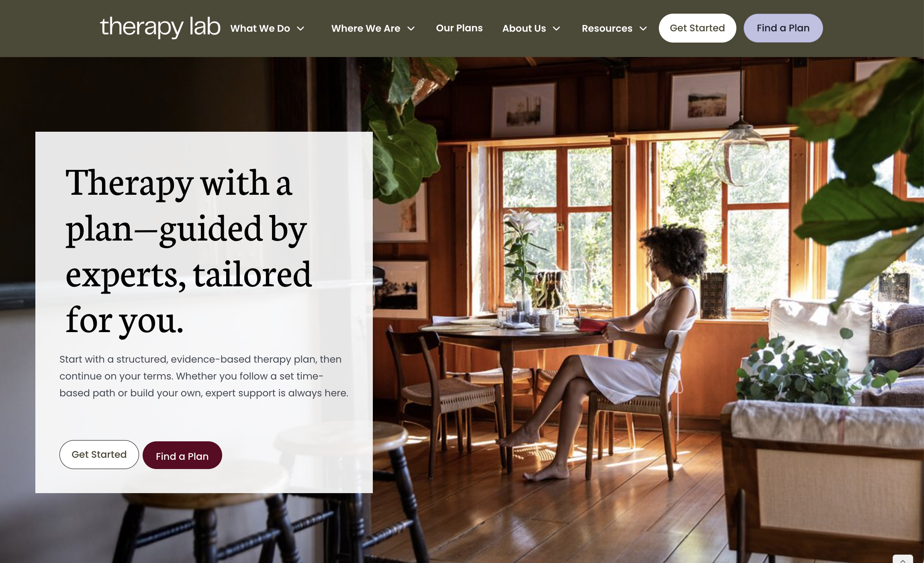The image size is (924, 563).
Task: Select the About Us menu label
Action: pyautogui.click(x=524, y=29)
